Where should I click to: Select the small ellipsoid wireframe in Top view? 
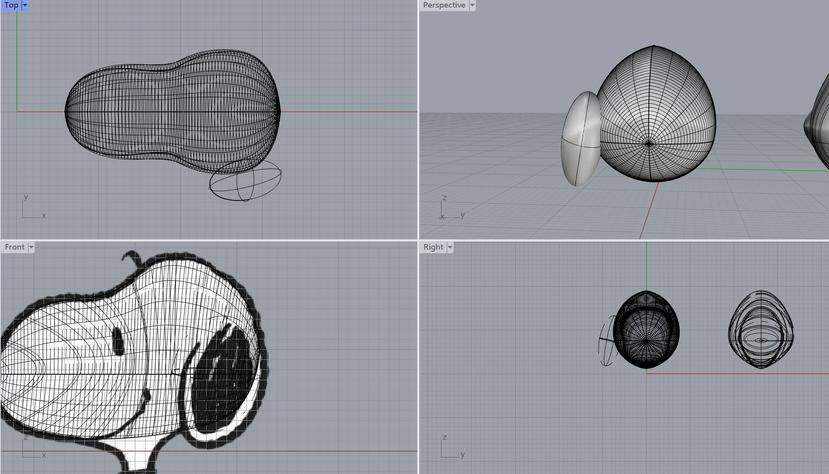point(245,181)
